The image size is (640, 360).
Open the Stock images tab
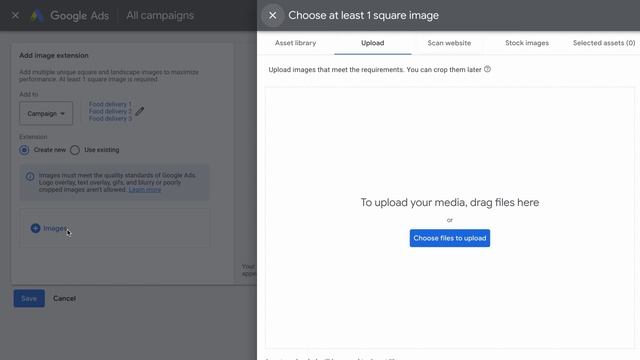(x=527, y=43)
